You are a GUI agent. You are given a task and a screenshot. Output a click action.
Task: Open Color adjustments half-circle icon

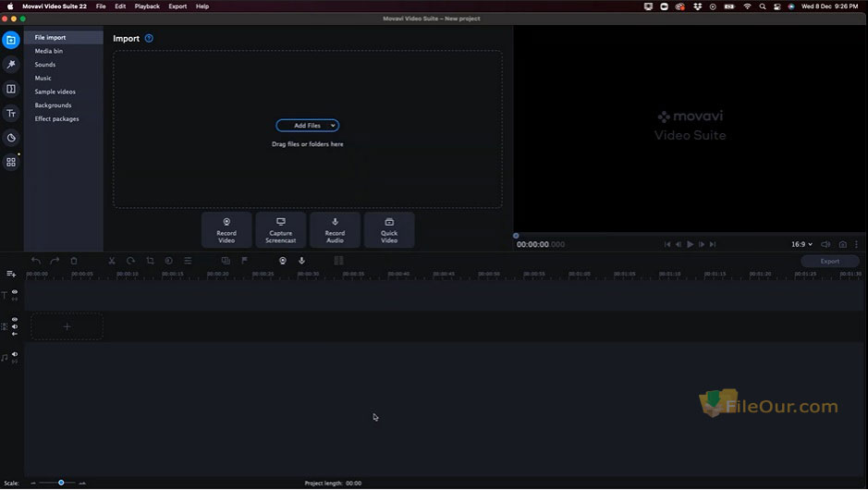[x=169, y=260]
